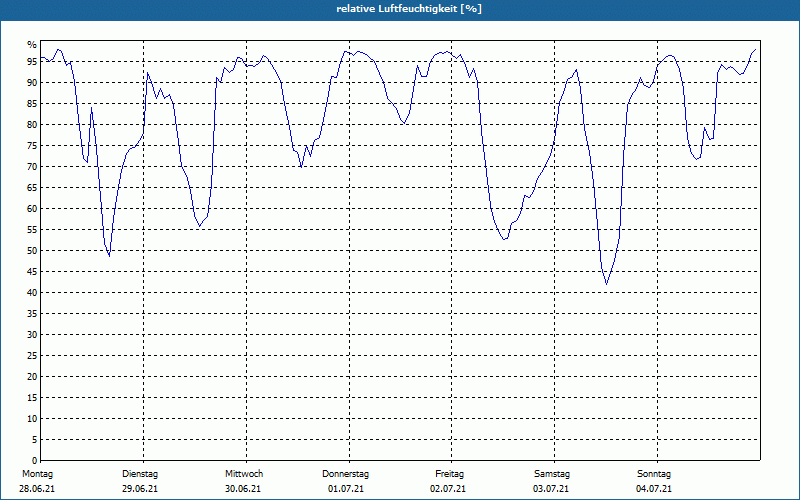Click the 'Donnerstag' day label
Image resolution: width=800 pixels, height=500 pixels.
tap(345, 474)
